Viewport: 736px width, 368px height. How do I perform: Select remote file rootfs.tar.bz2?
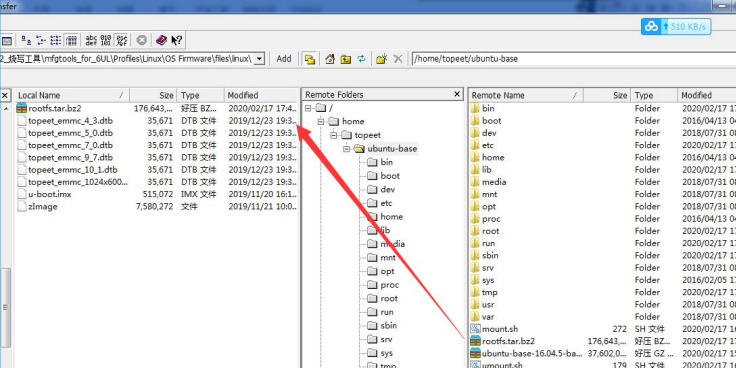pyautogui.click(x=508, y=341)
